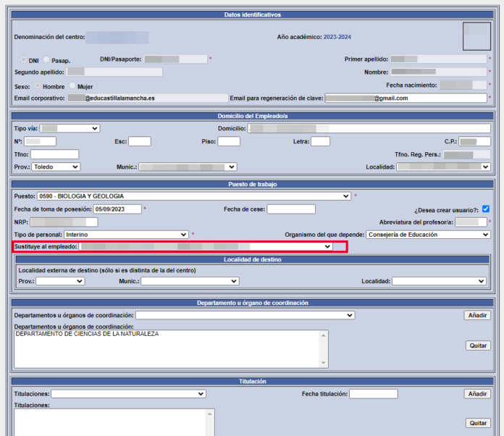Expand Organismo del que depende dropdown
504x436 pixels.
coord(428,235)
